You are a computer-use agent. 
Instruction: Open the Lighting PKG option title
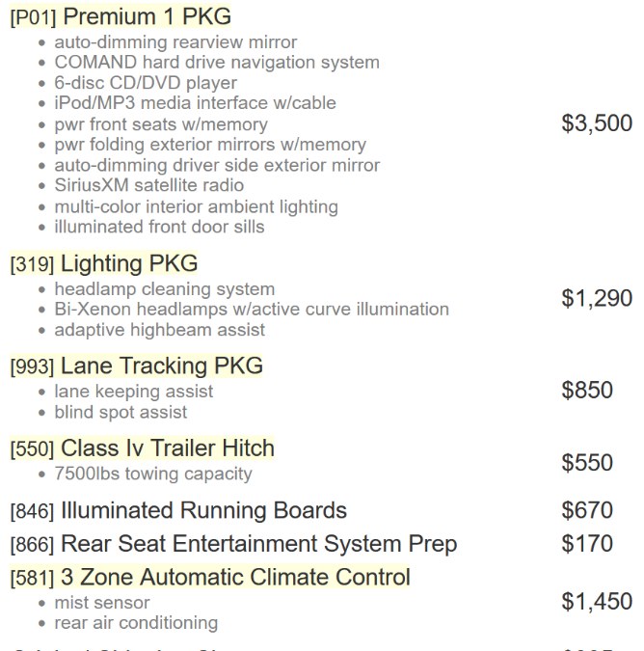click(x=129, y=263)
